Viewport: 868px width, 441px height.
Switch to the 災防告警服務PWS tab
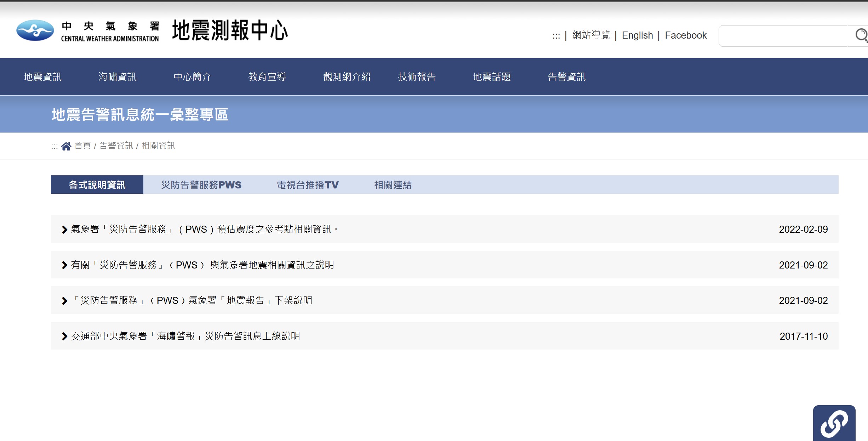coord(201,185)
